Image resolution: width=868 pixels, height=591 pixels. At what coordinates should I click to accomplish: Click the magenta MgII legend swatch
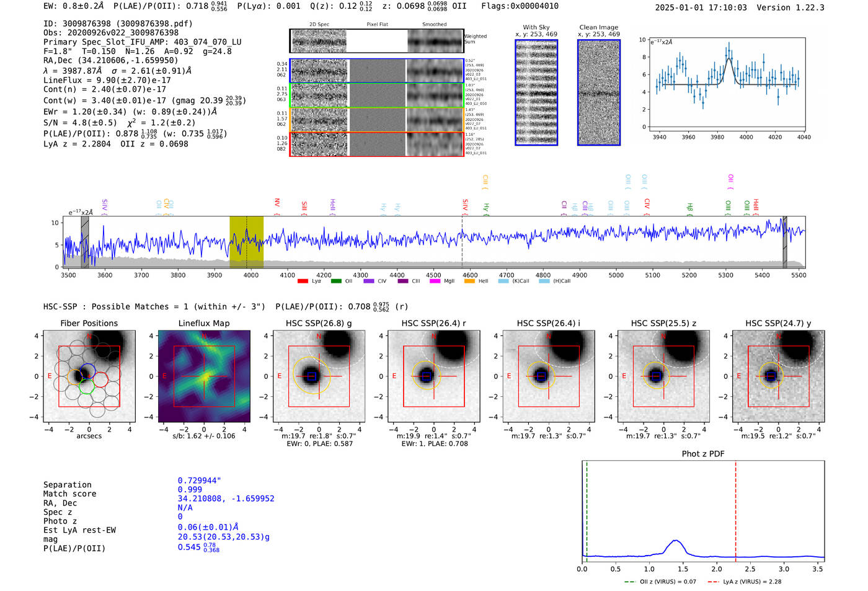pyautogui.click(x=435, y=281)
